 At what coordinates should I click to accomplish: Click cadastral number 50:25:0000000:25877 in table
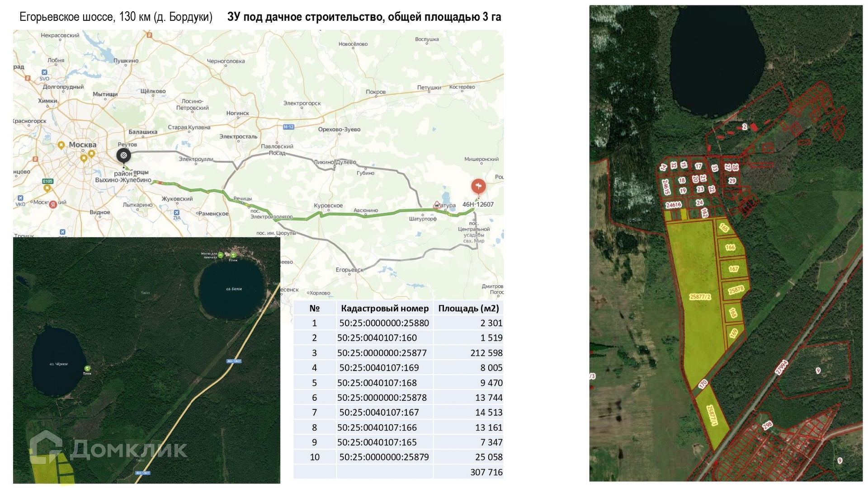(x=382, y=353)
